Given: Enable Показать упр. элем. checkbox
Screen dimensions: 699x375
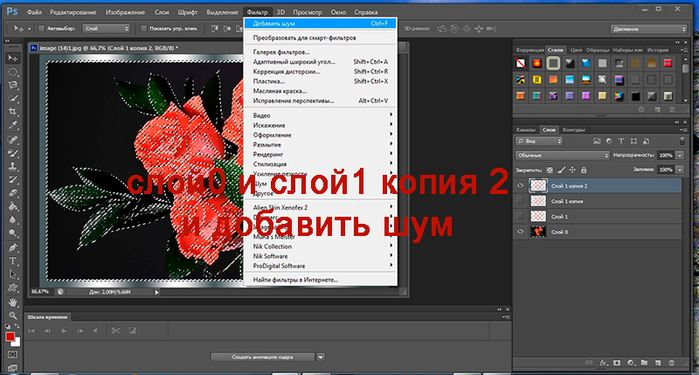Looking at the screenshot, I should 144,29.
